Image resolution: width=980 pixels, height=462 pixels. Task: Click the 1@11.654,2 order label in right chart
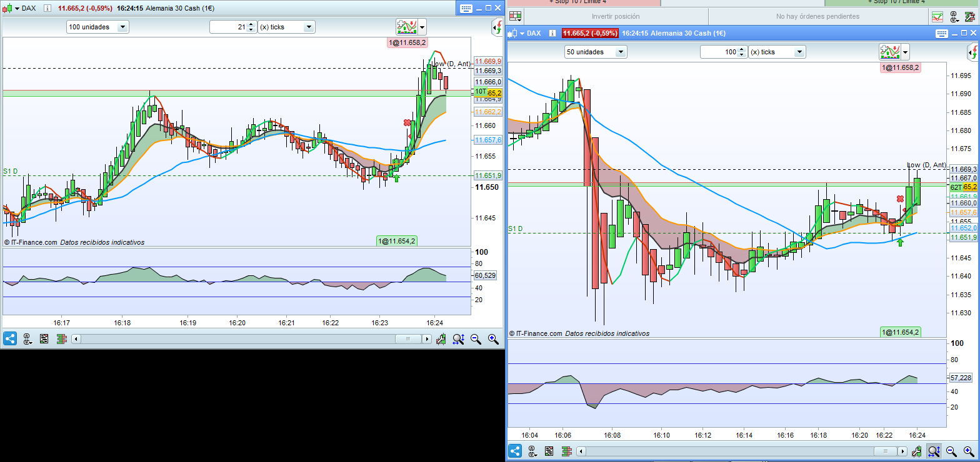[x=900, y=332]
